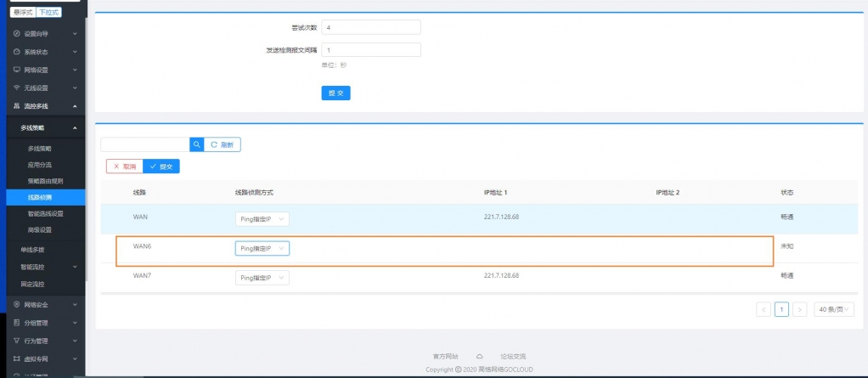Open 策略路由规则 in the sidebar

click(x=46, y=181)
